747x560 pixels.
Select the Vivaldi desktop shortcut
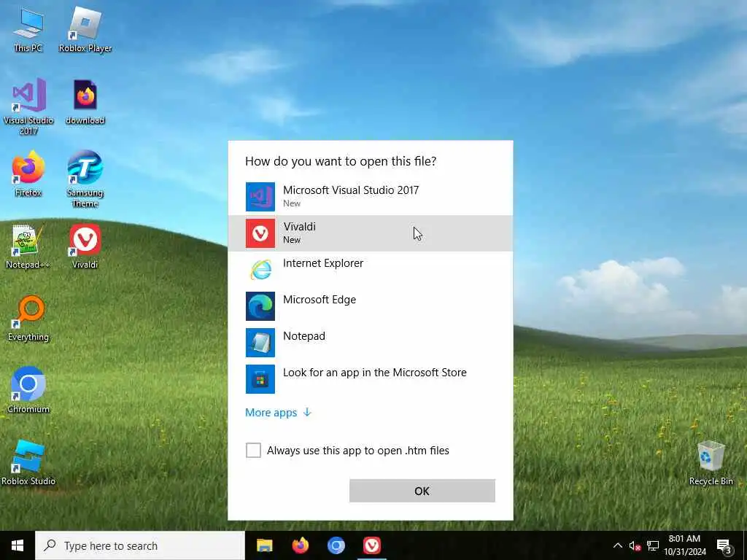85,246
